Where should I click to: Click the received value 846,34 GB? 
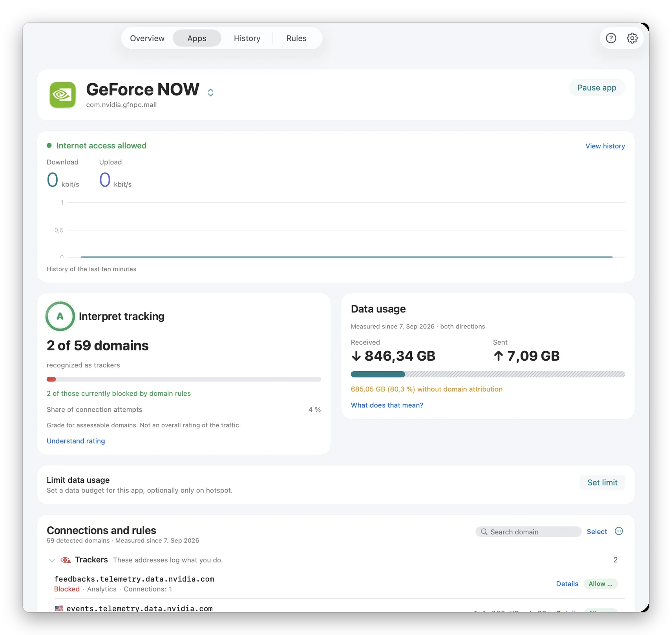point(393,356)
